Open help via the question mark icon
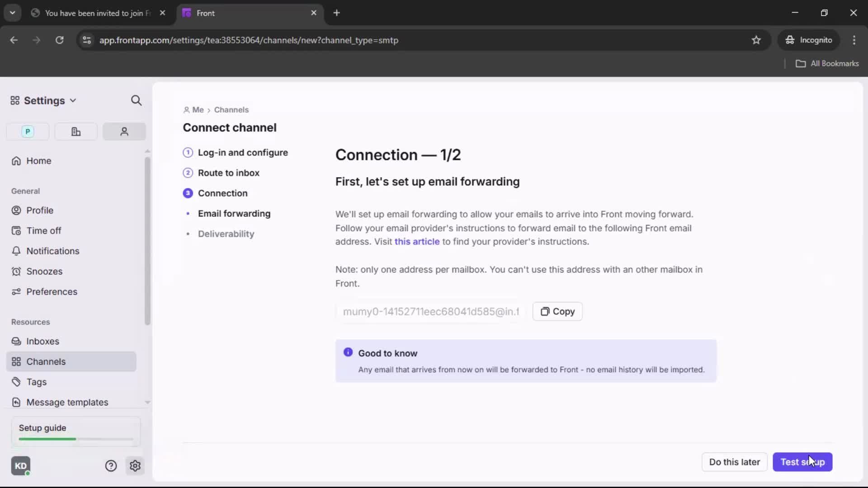The height and width of the screenshot is (488, 868). pos(111,466)
